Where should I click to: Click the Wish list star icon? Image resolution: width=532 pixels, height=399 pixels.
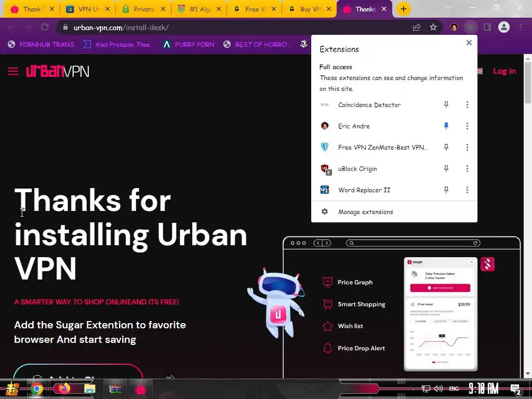(x=327, y=326)
